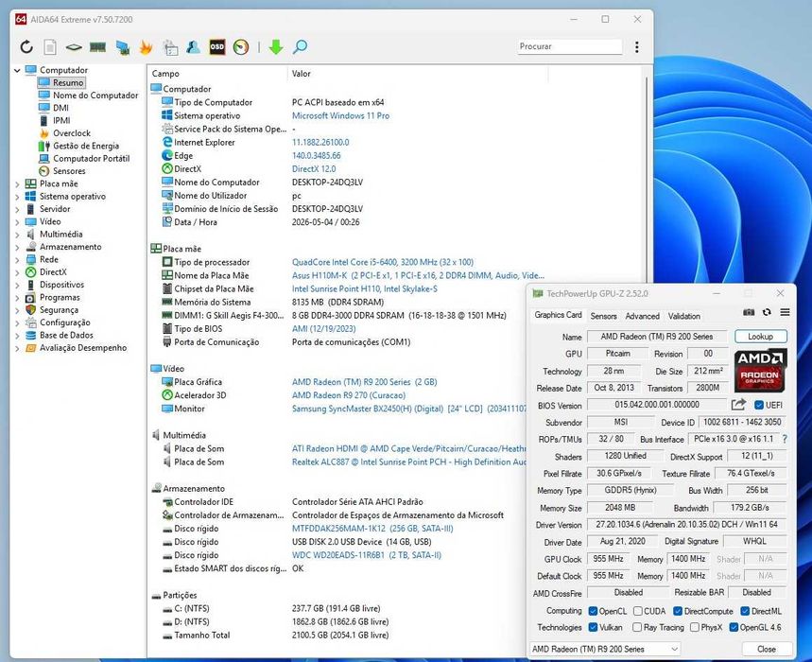Expand the Vídeo tree node

point(17,221)
